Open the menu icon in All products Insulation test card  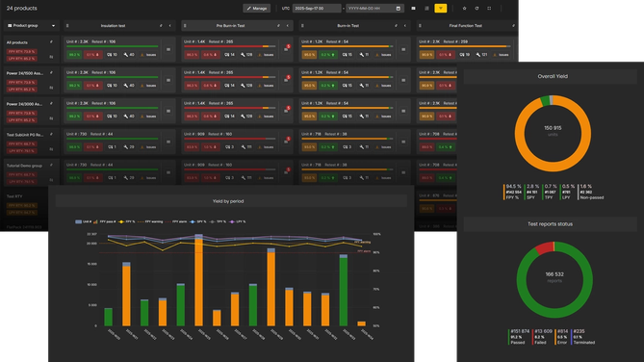pyautogui.click(x=168, y=49)
